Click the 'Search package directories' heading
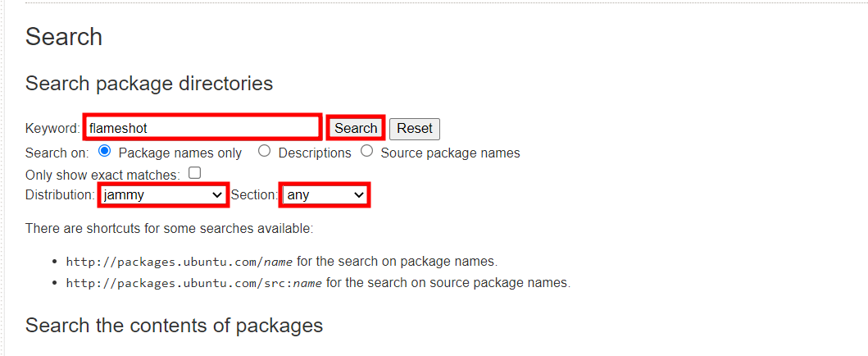Image resolution: width=868 pixels, height=356 pixels. point(148,84)
